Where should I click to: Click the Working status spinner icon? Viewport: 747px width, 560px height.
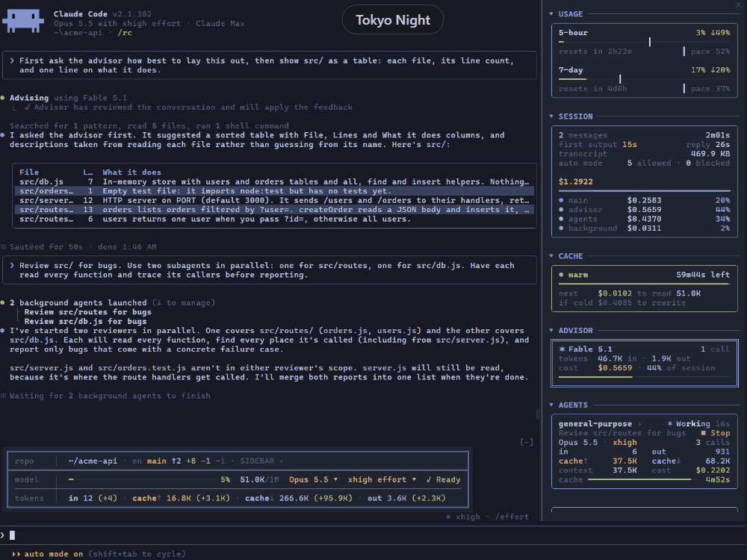point(670,423)
